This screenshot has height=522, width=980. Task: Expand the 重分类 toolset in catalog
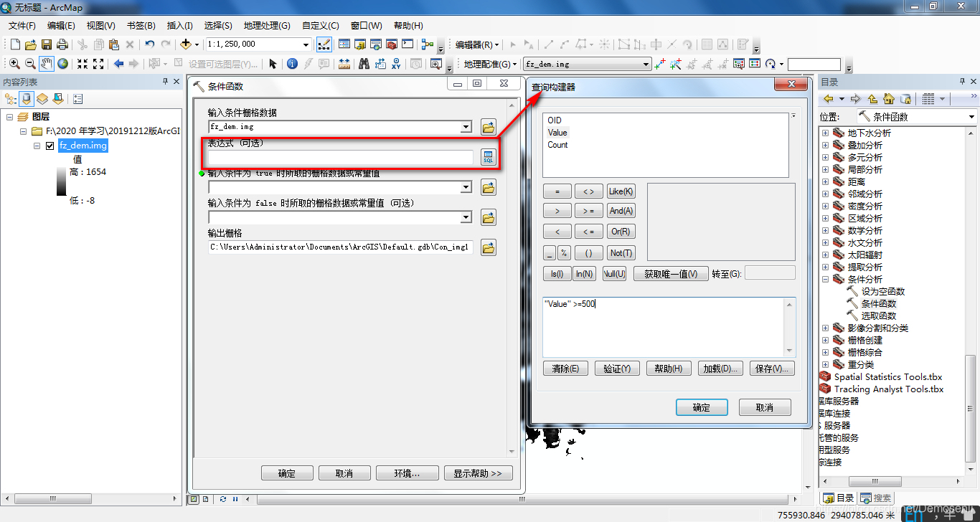(x=825, y=365)
